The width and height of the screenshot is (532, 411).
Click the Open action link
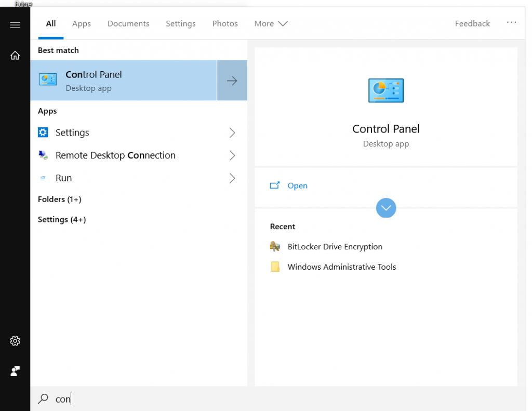coord(297,185)
